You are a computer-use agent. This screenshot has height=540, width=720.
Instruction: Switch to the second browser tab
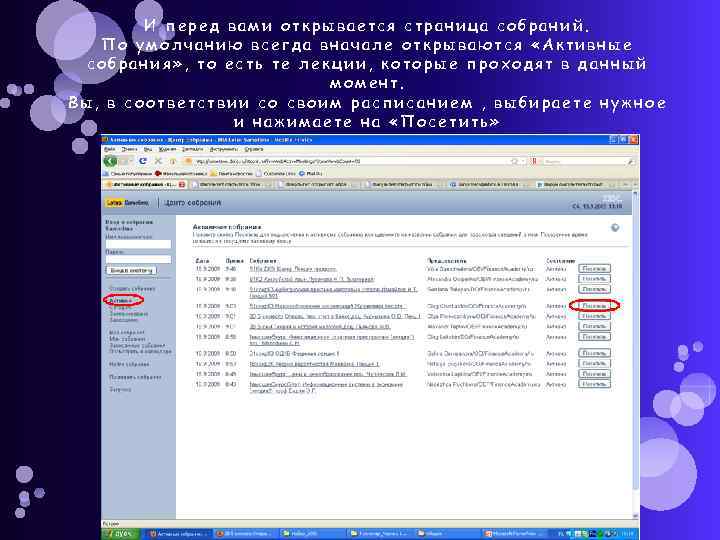[231, 185]
